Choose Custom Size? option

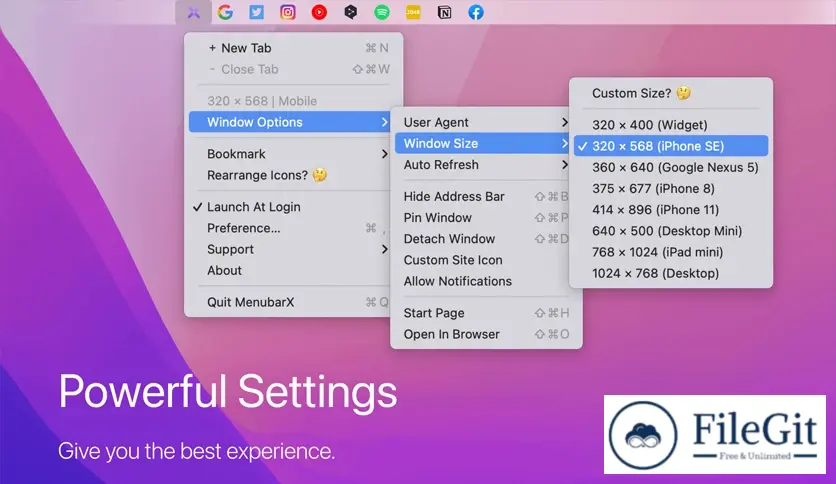(x=671, y=93)
